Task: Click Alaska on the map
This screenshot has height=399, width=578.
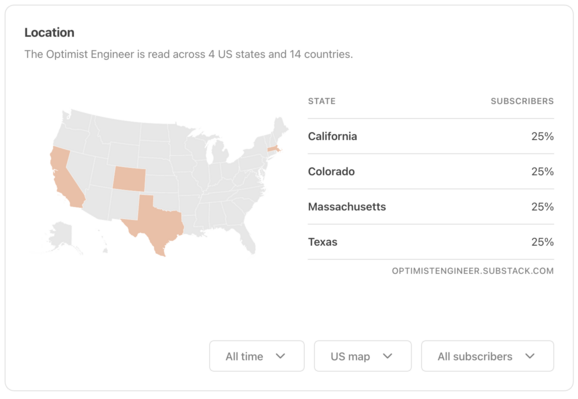Action: pyautogui.click(x=61, y=234)
